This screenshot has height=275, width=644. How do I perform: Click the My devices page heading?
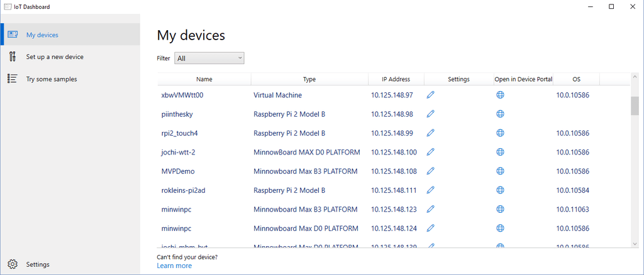click(x=191, y=35)
